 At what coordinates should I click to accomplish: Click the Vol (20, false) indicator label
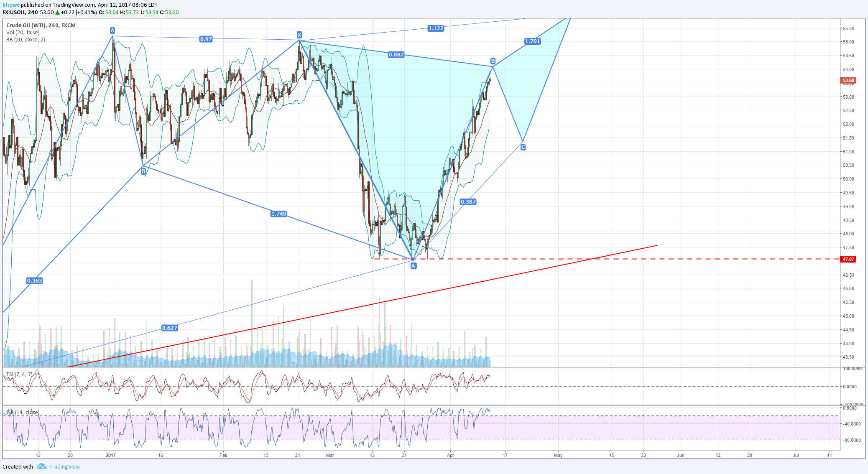23,33
